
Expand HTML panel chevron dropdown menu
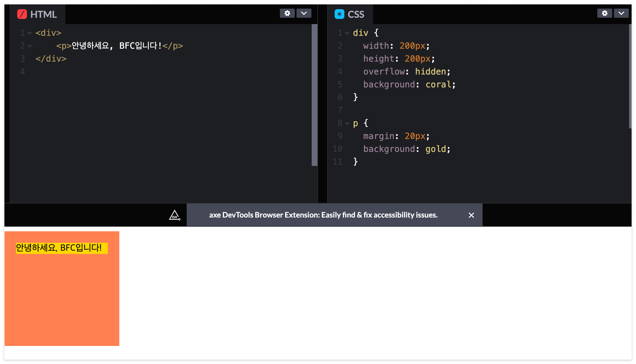(x=304, y=13)
